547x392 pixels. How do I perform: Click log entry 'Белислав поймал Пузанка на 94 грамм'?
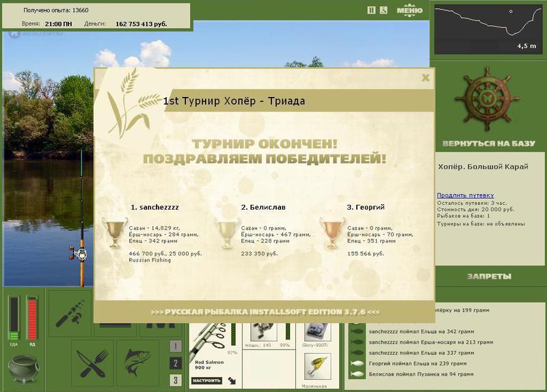point(421,374)
